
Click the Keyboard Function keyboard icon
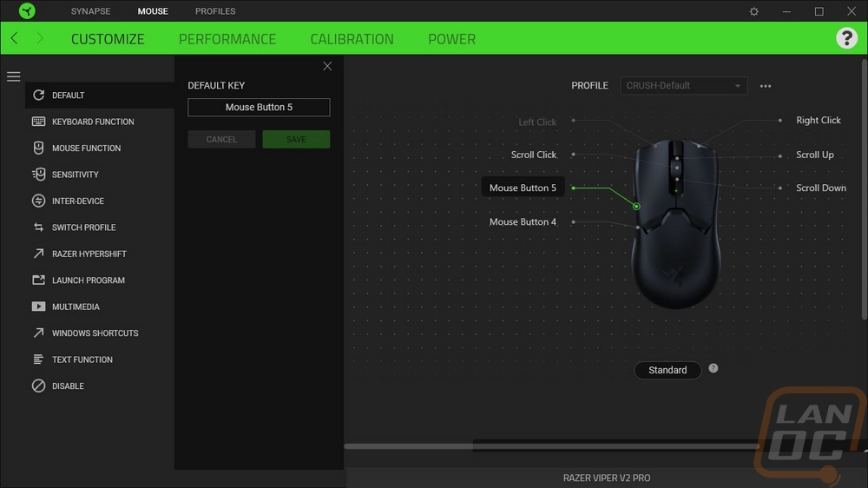coord(38,122)
